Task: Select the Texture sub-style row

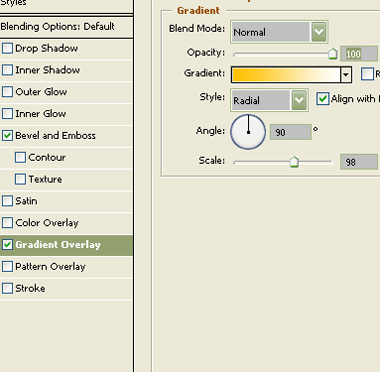Action: pos(66,179)
